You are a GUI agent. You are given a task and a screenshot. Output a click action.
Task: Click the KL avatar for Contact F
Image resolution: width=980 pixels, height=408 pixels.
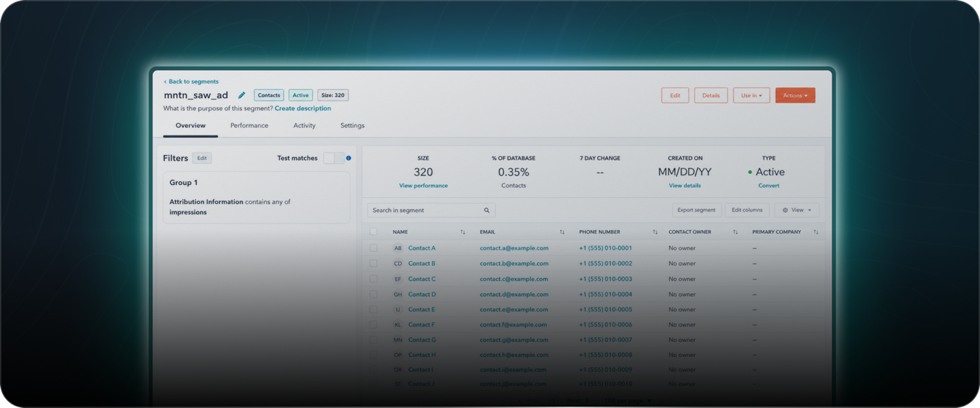[398, 324]
